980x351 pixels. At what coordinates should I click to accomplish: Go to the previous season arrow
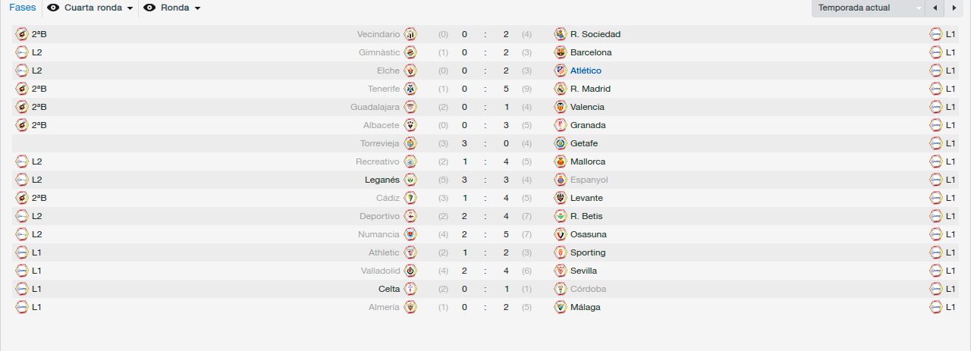pos(934,8)
